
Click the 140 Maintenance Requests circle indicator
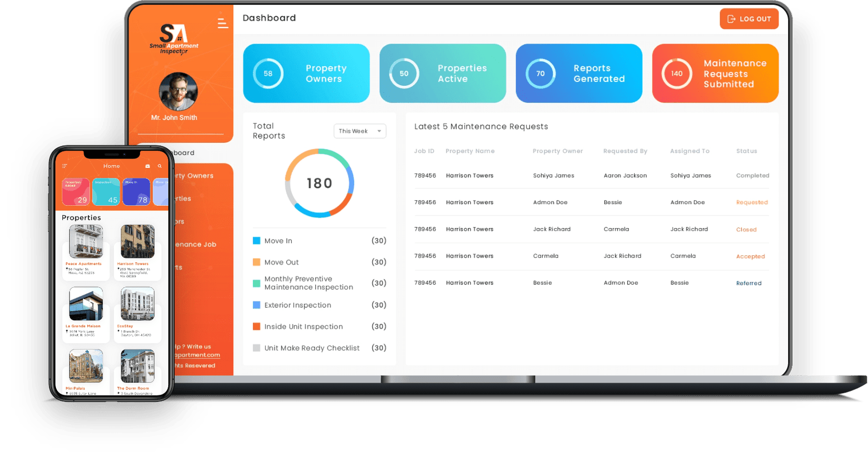click(676, 73)
